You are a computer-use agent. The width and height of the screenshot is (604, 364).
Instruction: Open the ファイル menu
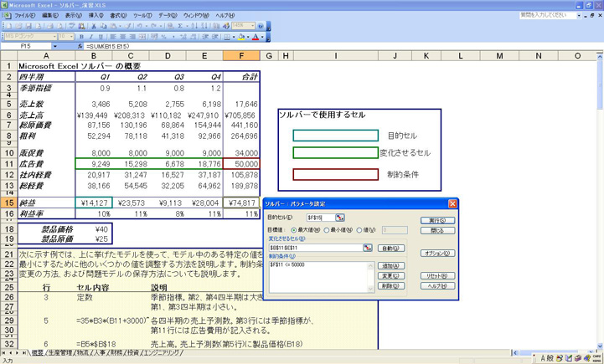pyautogui.click(x=25, y=15)
